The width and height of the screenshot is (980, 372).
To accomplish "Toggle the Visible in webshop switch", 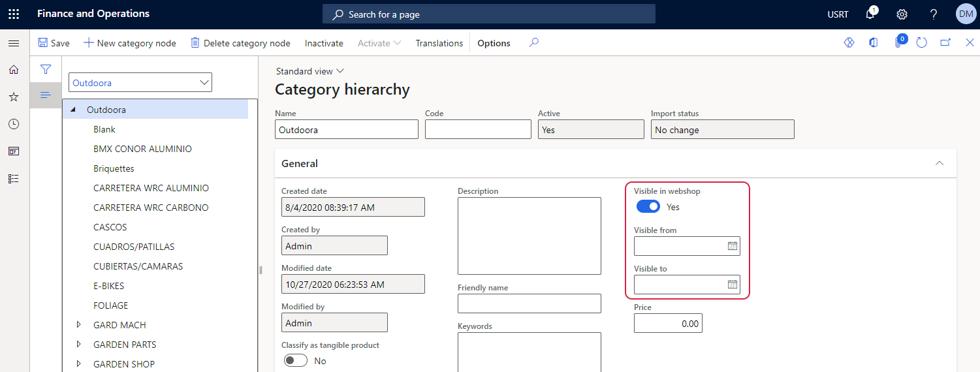I will (648, 207).
